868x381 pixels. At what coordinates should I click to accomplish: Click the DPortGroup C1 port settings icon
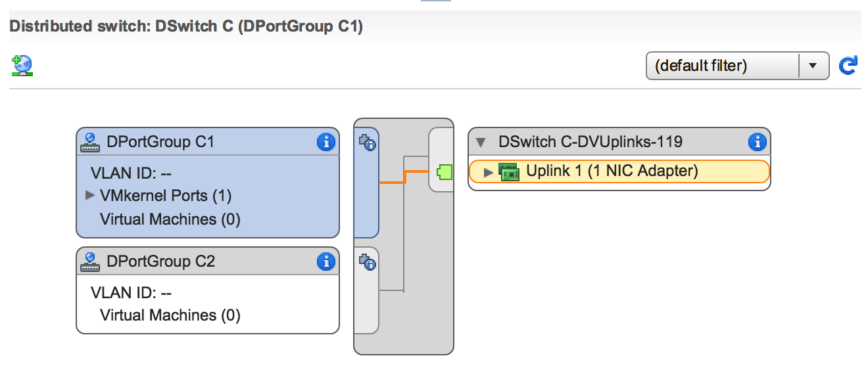pos(366,142)
